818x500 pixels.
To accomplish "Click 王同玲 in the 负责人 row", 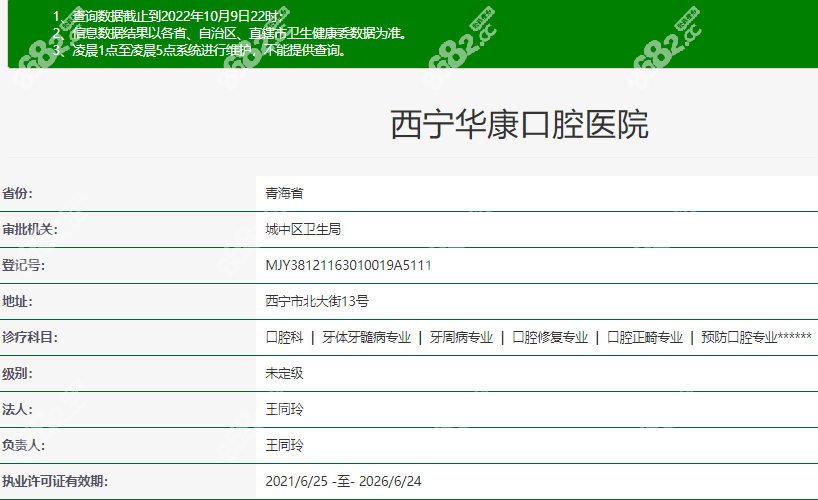I will 284,445.
